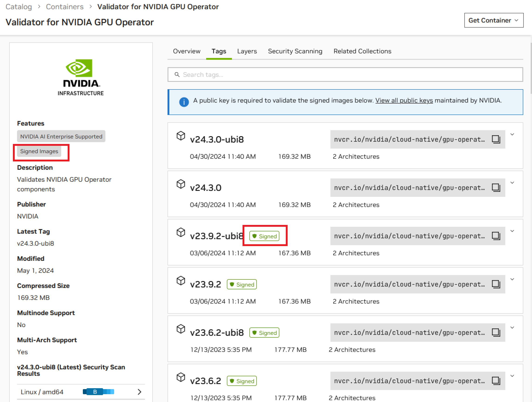Copy the v24.3.0-ubi8 image path
532x402 pixels.
(496, 139)
